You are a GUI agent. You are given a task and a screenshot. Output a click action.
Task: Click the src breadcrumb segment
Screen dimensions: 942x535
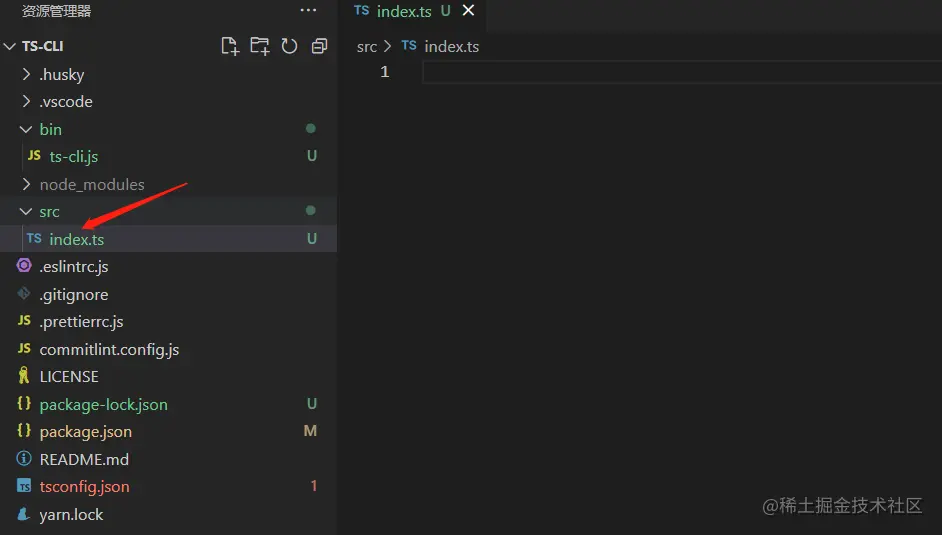tap(366, 46)
